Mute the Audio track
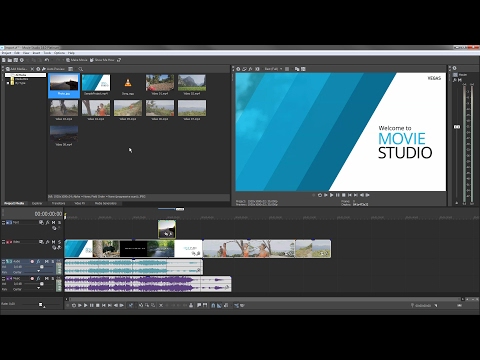The width and height of the screenshot is (480, 360). click(47, 262)
